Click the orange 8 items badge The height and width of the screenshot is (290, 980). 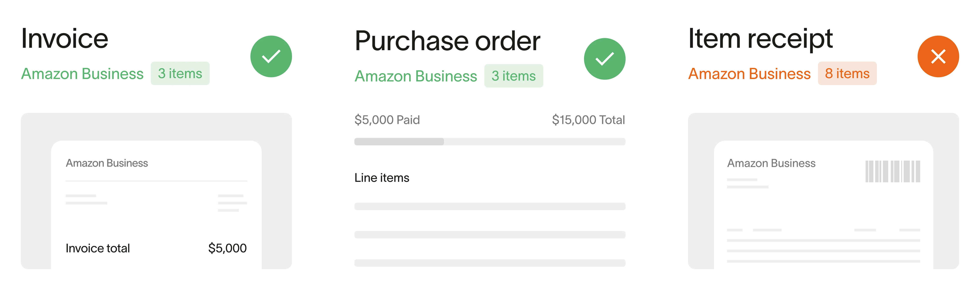pos(847,74)
